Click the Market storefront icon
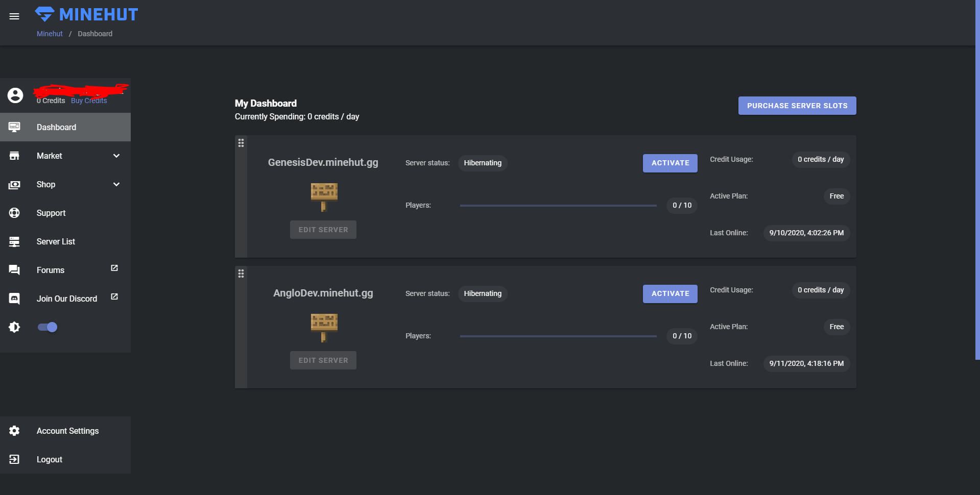The image size is (980, 495). (14, 156)
